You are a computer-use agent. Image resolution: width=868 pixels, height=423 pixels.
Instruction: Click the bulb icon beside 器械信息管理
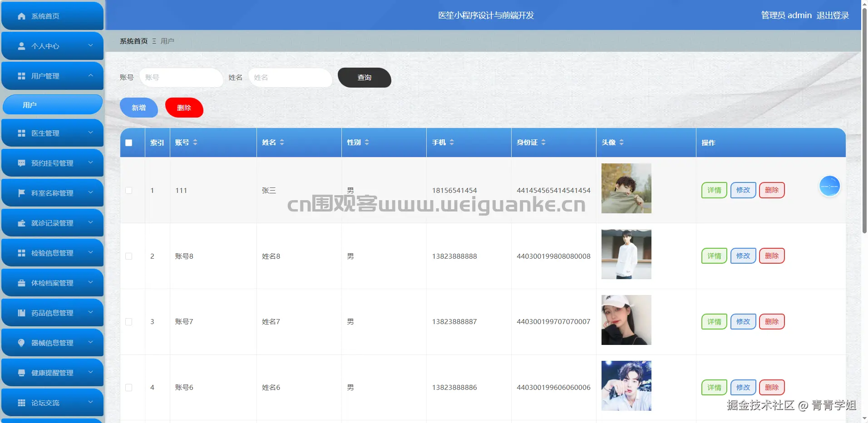(x=21, y=343)
